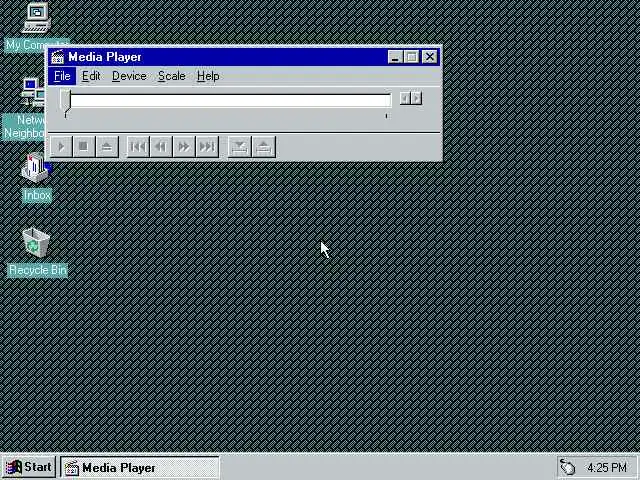Click the Next Mark button

(207, 147)
